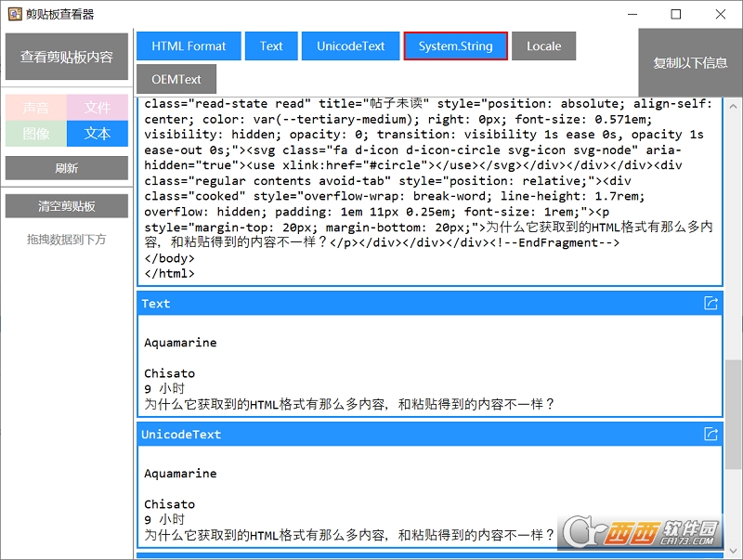Toggle the 文本 (text) filter

coord(98,134)
